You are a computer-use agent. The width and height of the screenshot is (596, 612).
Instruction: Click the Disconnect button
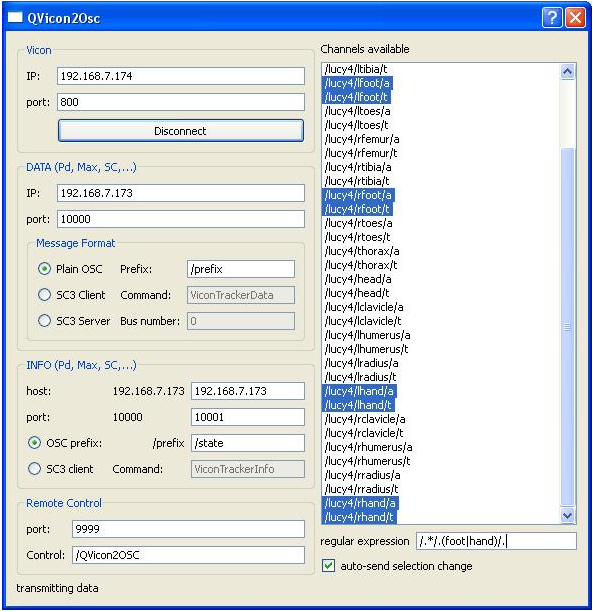tap(181, 131)
